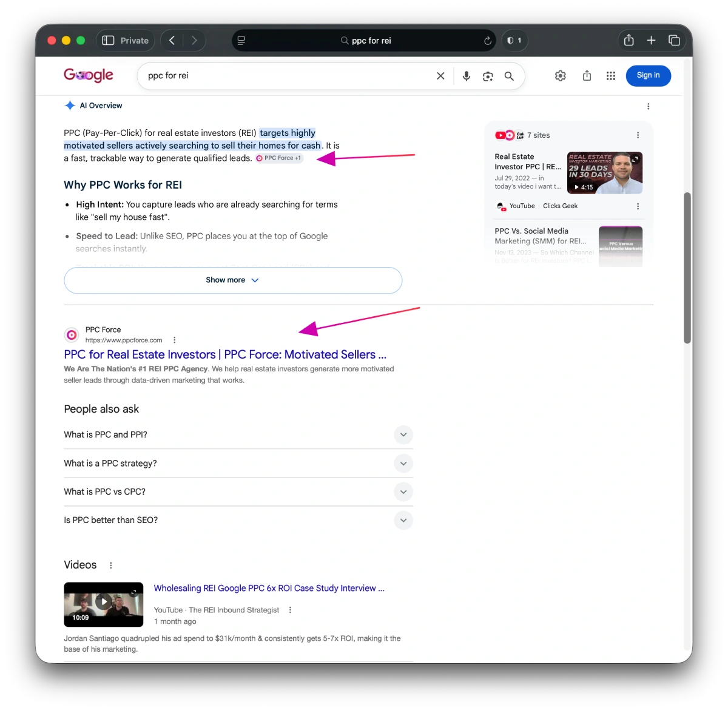Expand AI Overview with Show more
Screen dimensions: 728x710
click(233, 280)
